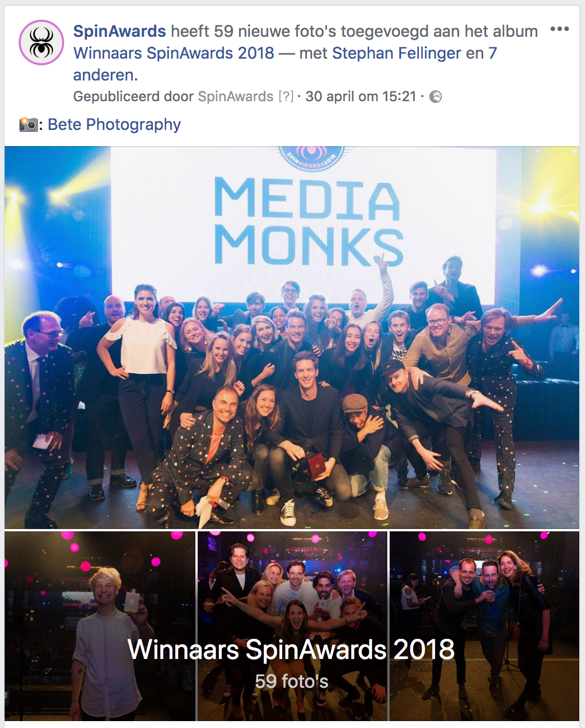Open album link Winnaars SpinAwards 2018 in header
Screen dimensions: 585x728
coord(174,53)
